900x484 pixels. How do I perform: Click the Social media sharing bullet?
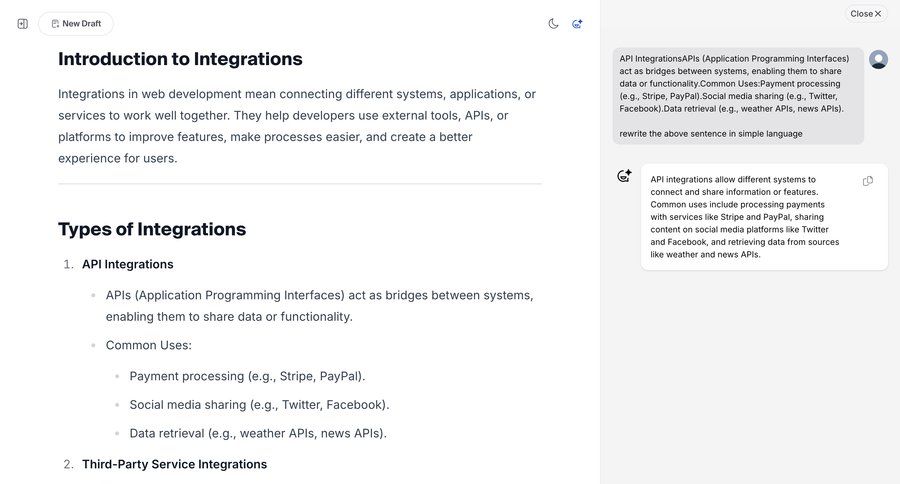pyautogui.click(x=259, y=405)
